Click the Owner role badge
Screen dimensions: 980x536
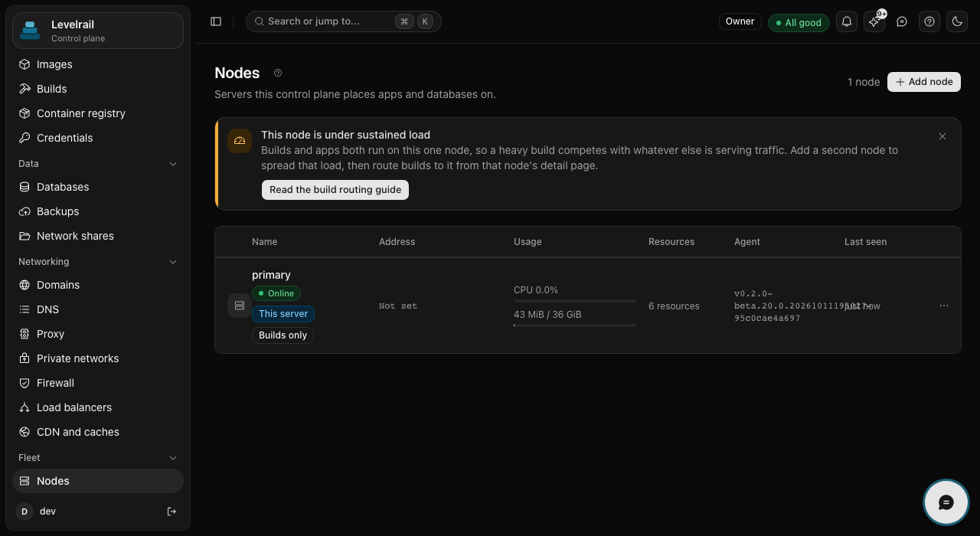tap(740, 21)
